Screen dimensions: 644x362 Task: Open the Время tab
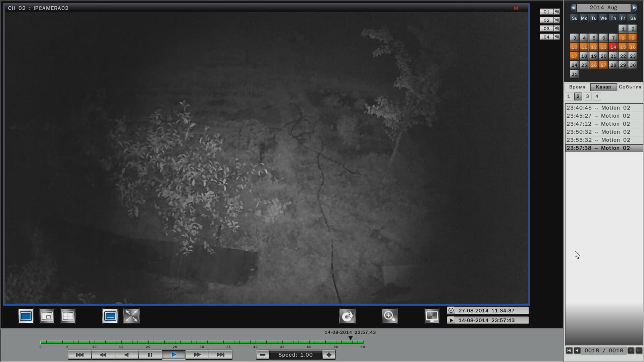(577, 87)
